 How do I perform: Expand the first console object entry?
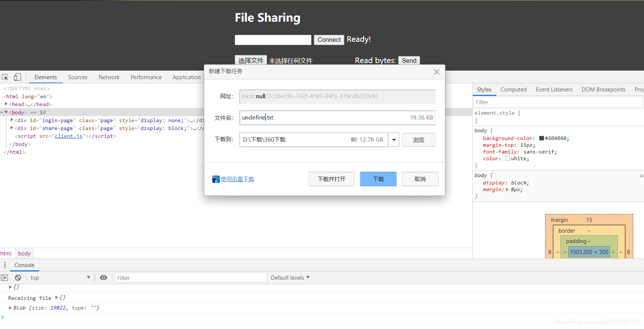[x=10, y=287]
